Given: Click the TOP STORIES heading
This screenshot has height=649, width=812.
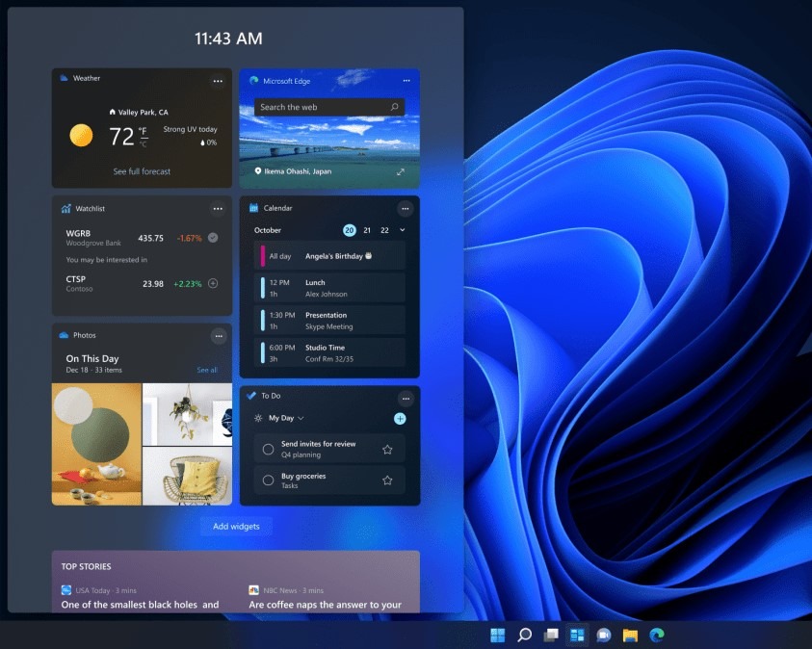Looking at the screenshot, I should 86,566.
